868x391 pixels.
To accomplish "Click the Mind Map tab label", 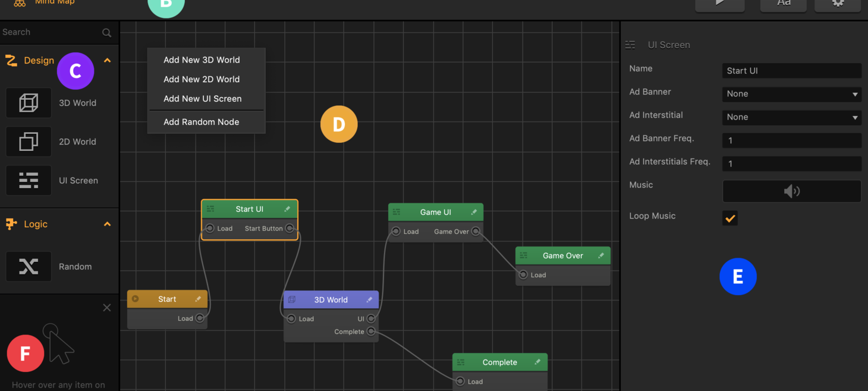I will click(x=55, y=2).
